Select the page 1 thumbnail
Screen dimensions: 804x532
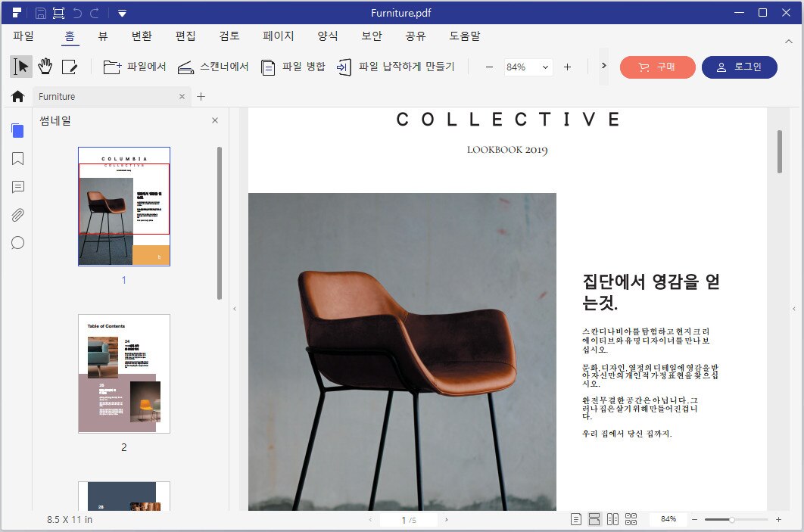pyautogui.click(x=124, y=207)
